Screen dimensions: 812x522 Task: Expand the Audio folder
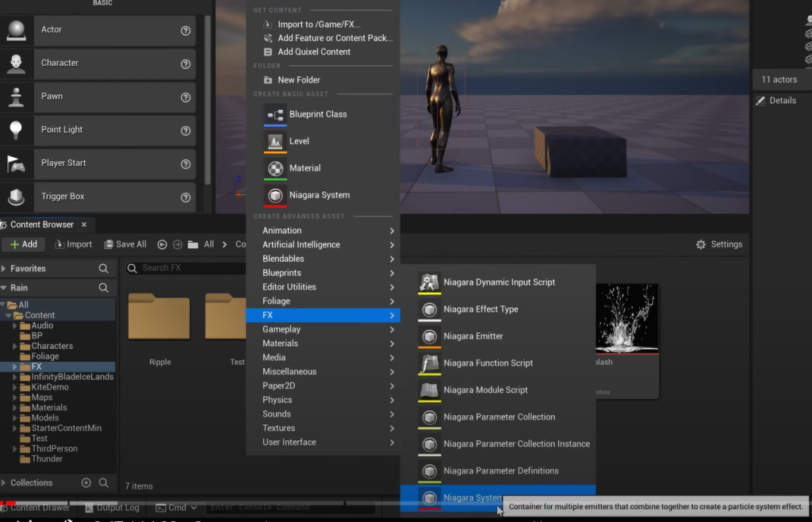tap(15, 326)
